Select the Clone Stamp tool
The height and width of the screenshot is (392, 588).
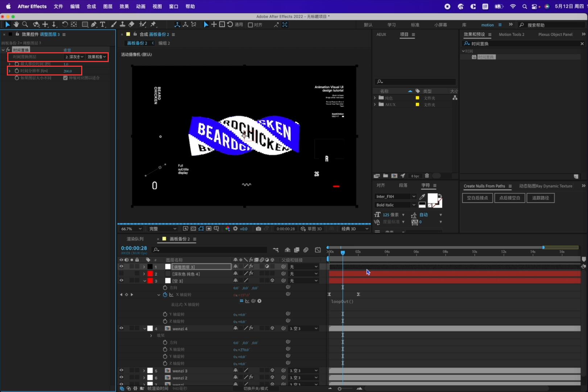[123, 24]
